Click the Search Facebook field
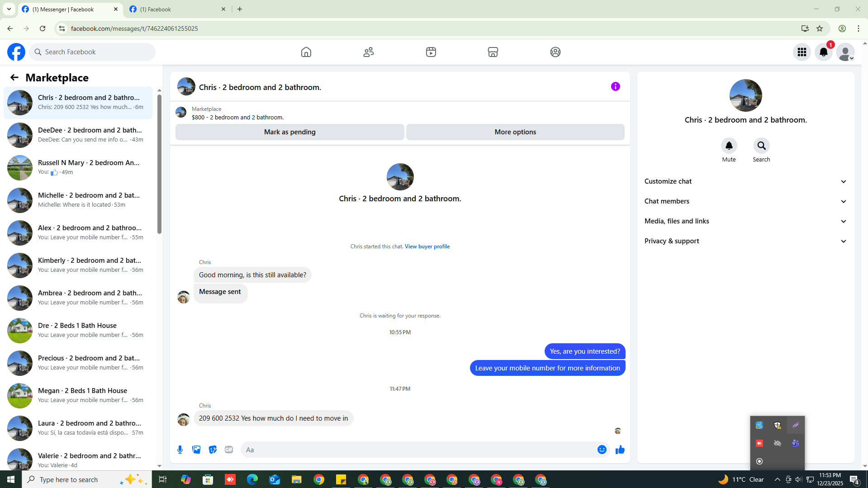868x488 pixels. click(92, 52)
